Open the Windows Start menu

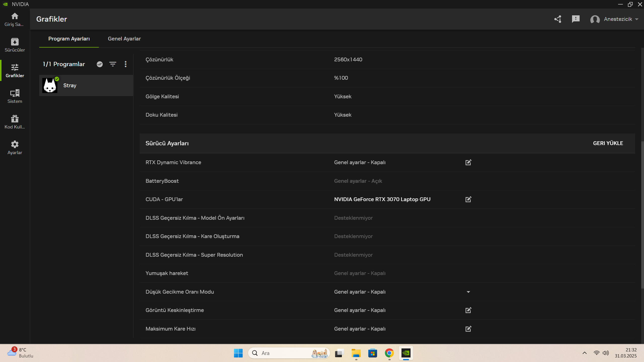[x=238, y=353]
